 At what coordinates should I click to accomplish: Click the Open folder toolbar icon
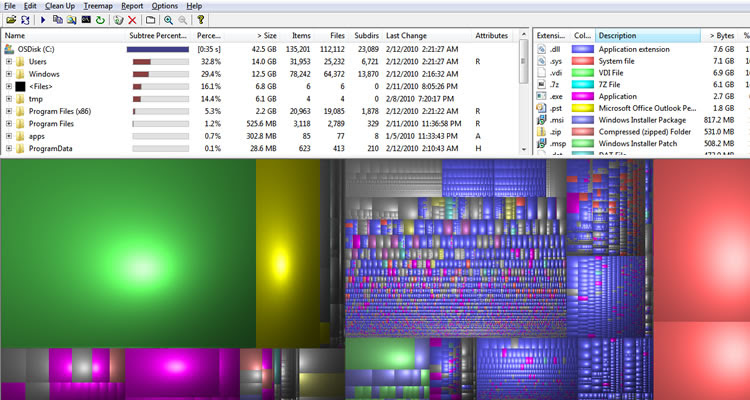(11, 20)
